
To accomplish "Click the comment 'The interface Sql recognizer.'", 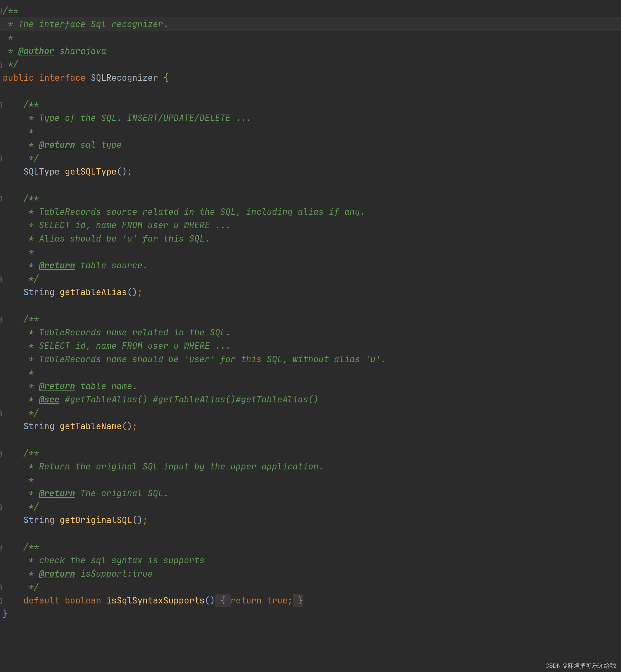I will [x=93, y=24].
